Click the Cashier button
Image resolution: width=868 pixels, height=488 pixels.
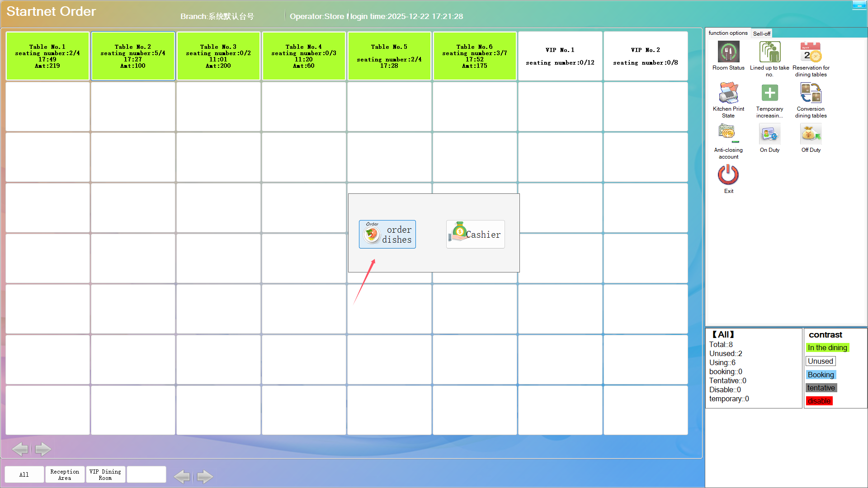(x=475, y=234)
